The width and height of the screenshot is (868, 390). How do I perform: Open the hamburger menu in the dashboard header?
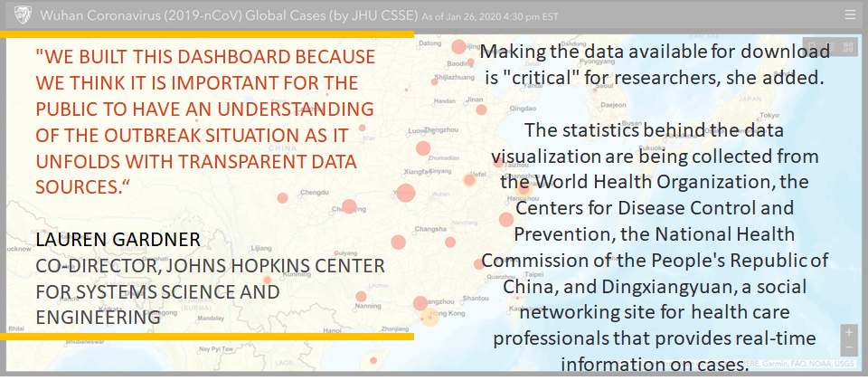[850, 15]
